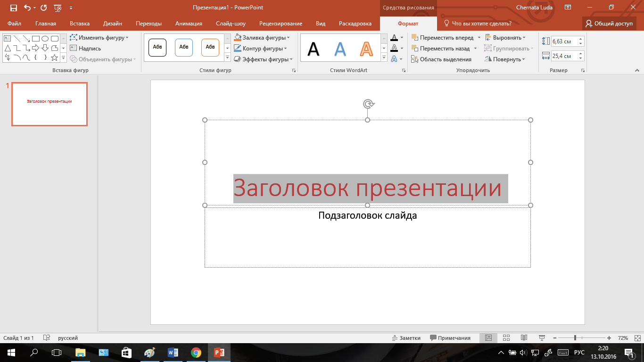Image resolution: width=644 pixels, height=362 pixels.
Task: Collapse the ribbon with the chevron
Action: click(x=637, y=71)
